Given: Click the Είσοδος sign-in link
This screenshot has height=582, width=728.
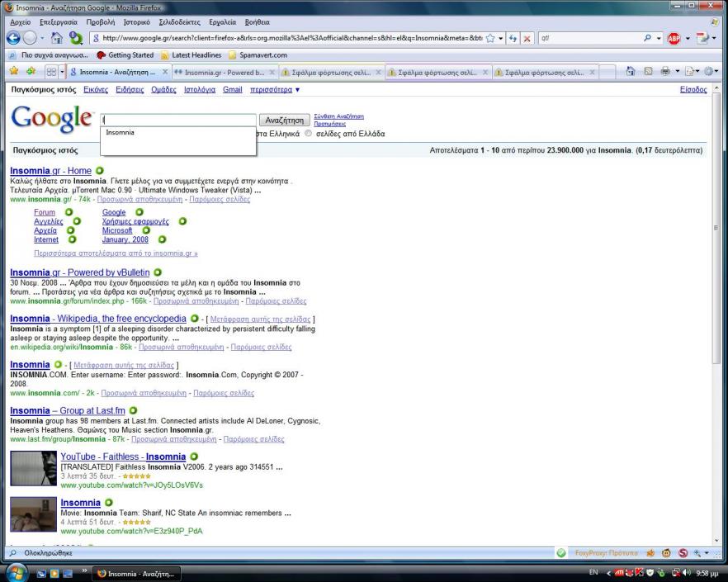Looking at the screenshot, I should pos(693,90).
